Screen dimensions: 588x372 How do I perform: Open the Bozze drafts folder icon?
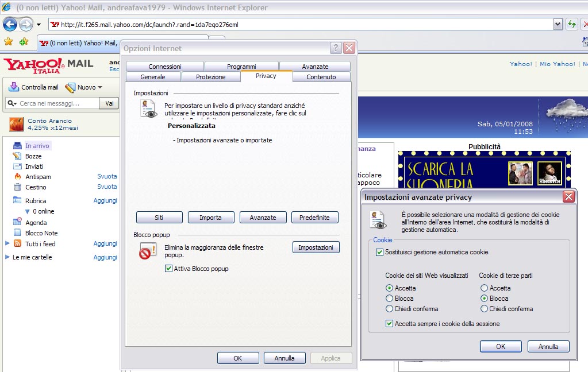pyautogui.click(x=17, y=156)
